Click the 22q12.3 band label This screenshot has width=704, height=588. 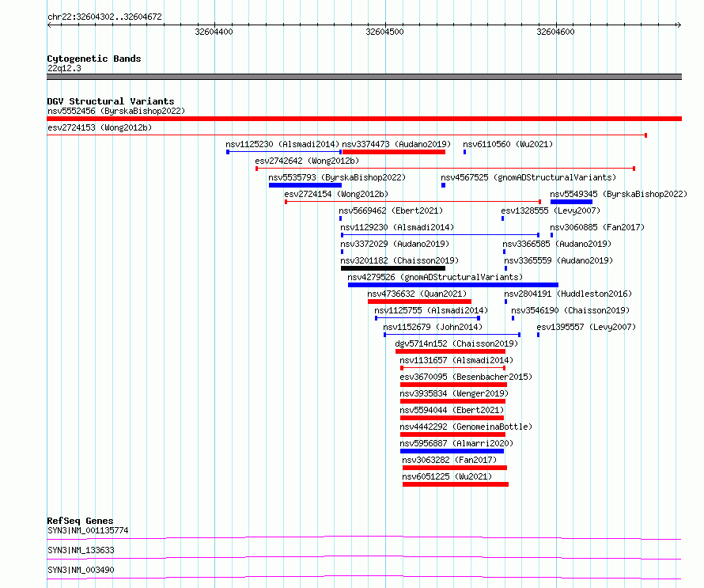click(64, 68)
